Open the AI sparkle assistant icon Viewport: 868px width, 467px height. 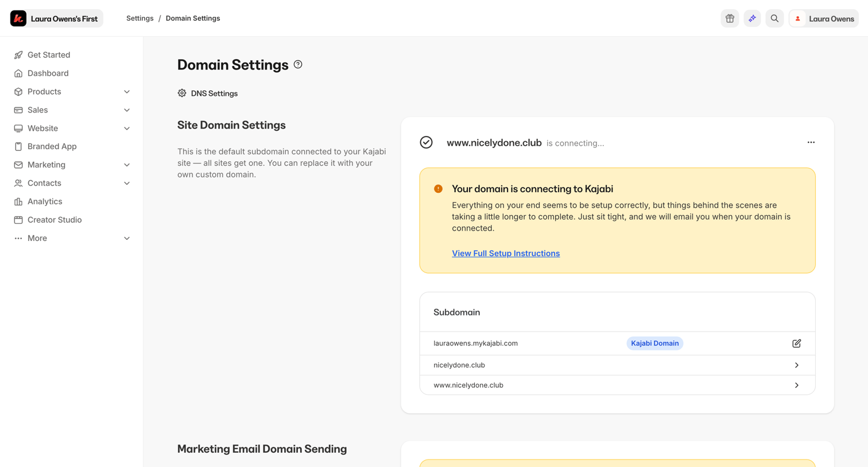coord(752,18)
